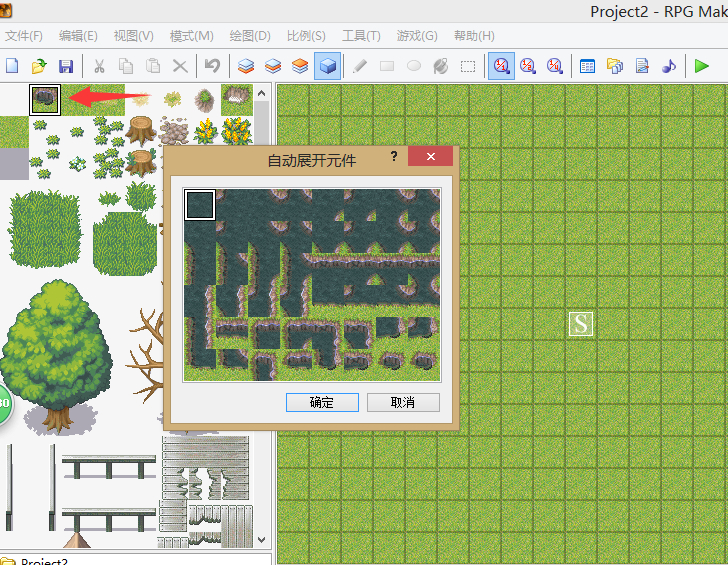Open the 编辑(E) menu
Image resolution: width=728 pixels, height=565 pixels.
pos(78,36)
